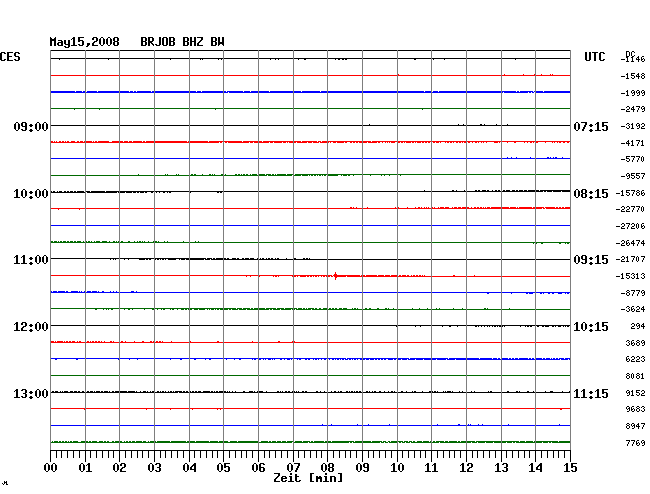Select the DC value -4171
Image resolution: width=650 pixels, height=494 pixels.
[633, 143]
